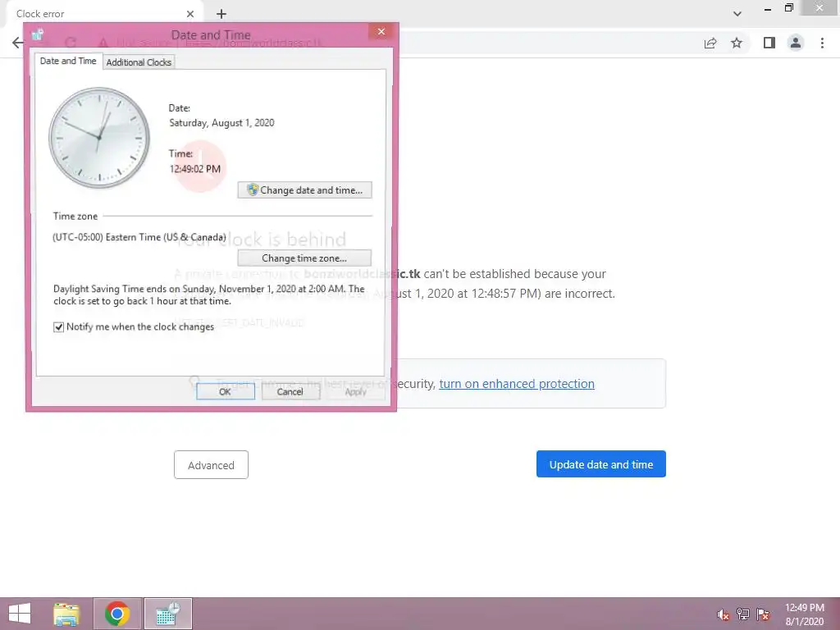Open the Chrome profile avatar menu
The image size is (840, 630).
coord(796,43)
